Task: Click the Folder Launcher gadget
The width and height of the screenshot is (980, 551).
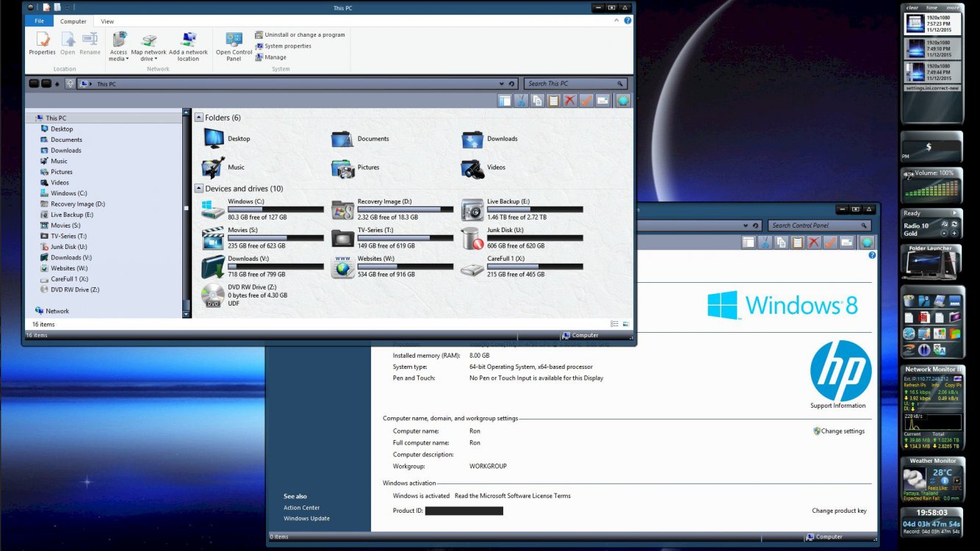Action: point(931,263)
